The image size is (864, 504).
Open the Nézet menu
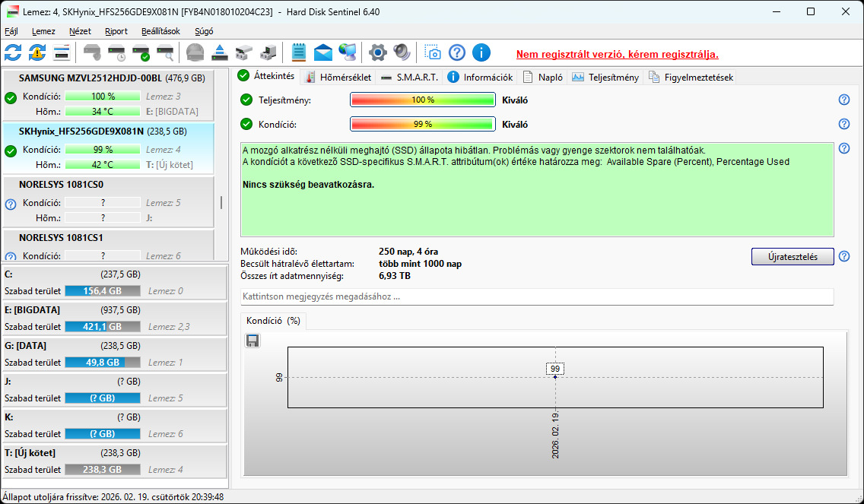point(81,31)
